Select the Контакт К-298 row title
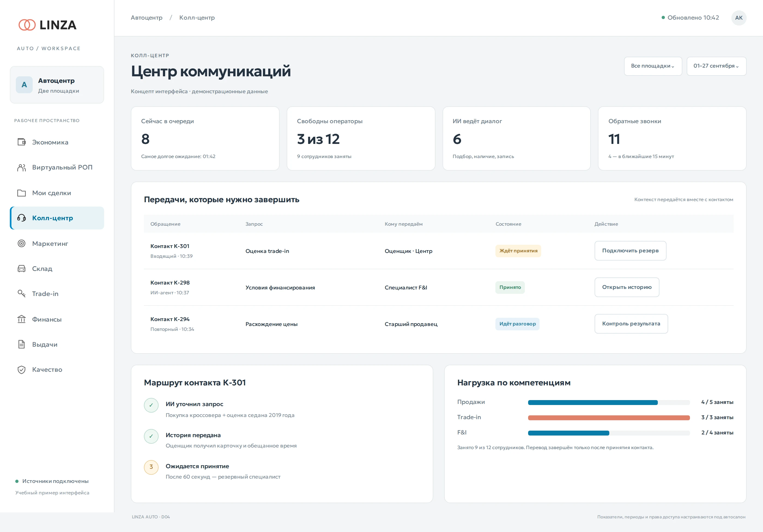The width and height of the screenshot is (763, 532). click(170, 283)
